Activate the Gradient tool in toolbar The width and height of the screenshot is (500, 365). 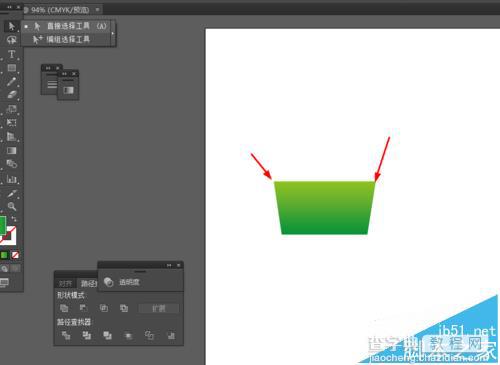point(11,151)
